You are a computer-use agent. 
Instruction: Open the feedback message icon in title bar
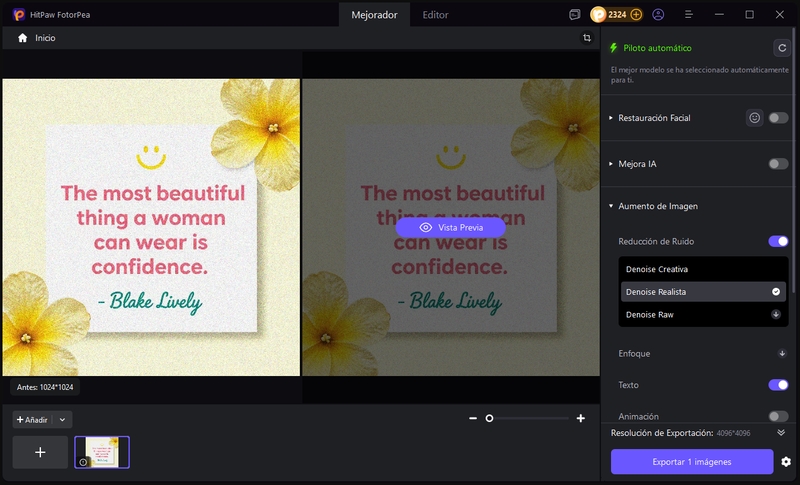click(x=574, y=15)
